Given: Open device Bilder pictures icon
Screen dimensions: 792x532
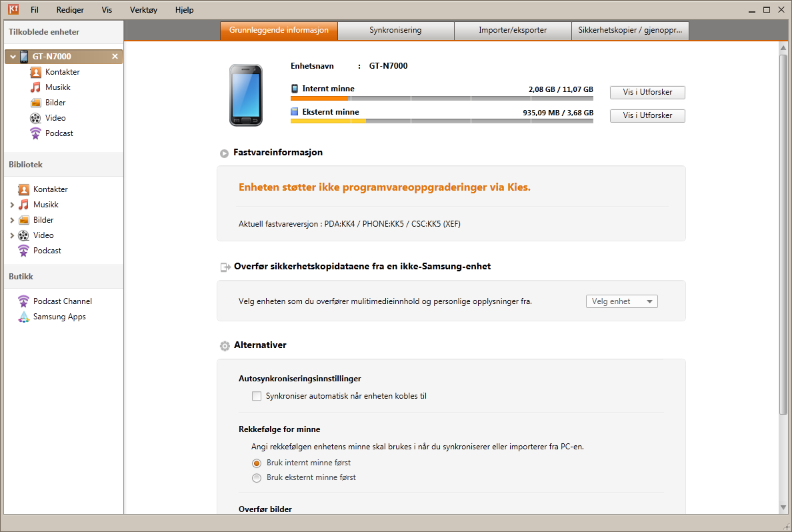Looking at the screenshot, I should click(x=35, y=103).
